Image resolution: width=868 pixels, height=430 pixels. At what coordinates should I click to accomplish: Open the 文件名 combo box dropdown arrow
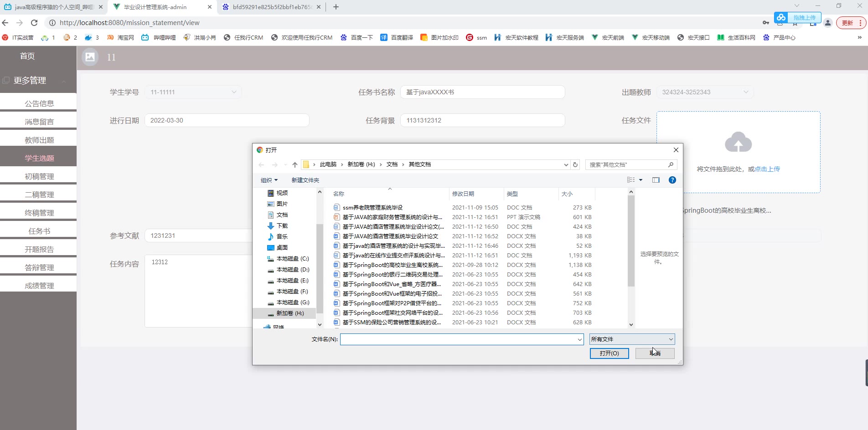click(579, 339)
